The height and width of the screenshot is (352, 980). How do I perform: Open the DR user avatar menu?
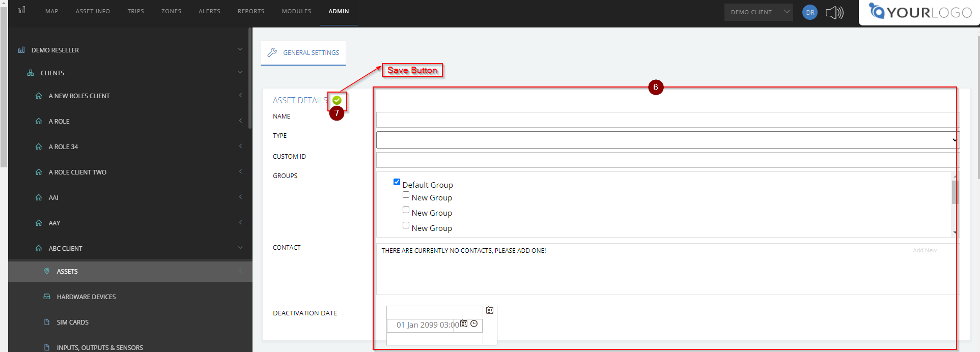pyautogui.click(x=810, y=12)
